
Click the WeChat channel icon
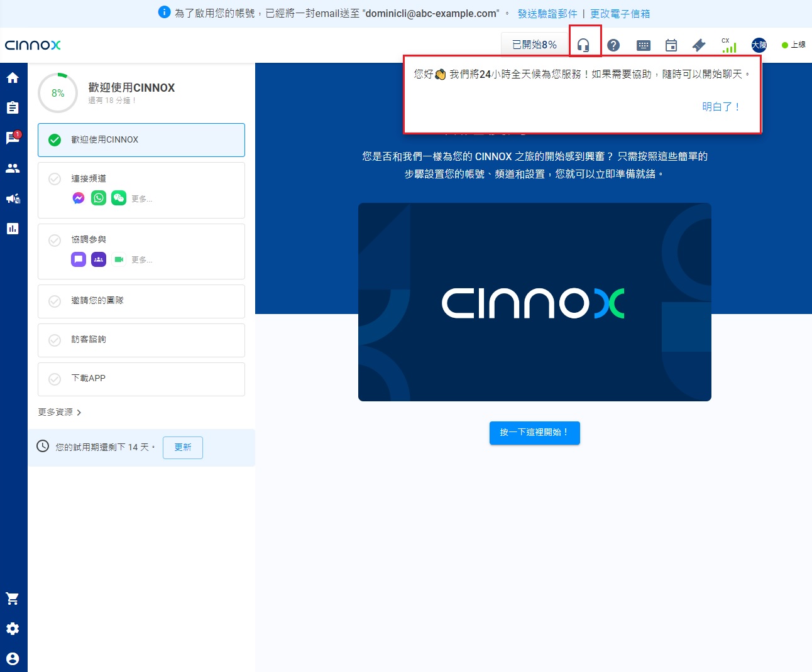click(119, 198)
